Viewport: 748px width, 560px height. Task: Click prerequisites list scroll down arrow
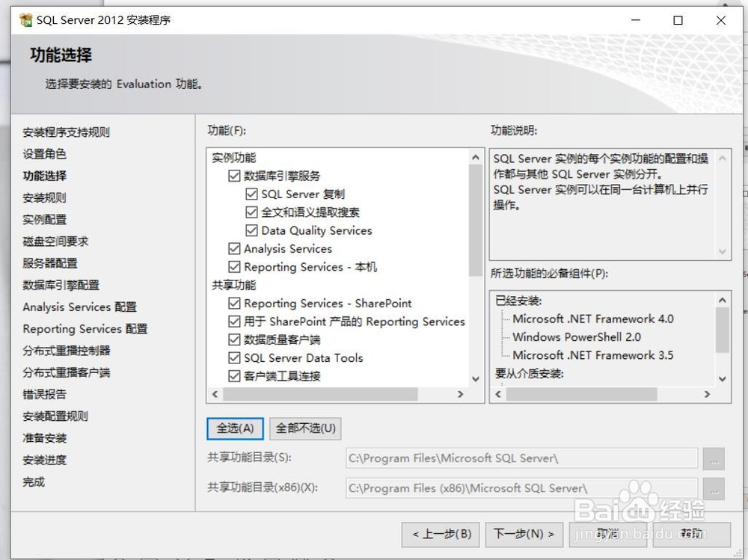(723, 379)
